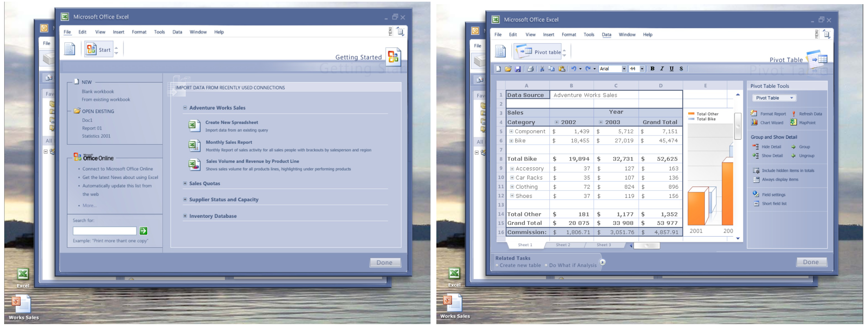Click the Paste clipboard icon in formatting toolbar

coord(562,69)
